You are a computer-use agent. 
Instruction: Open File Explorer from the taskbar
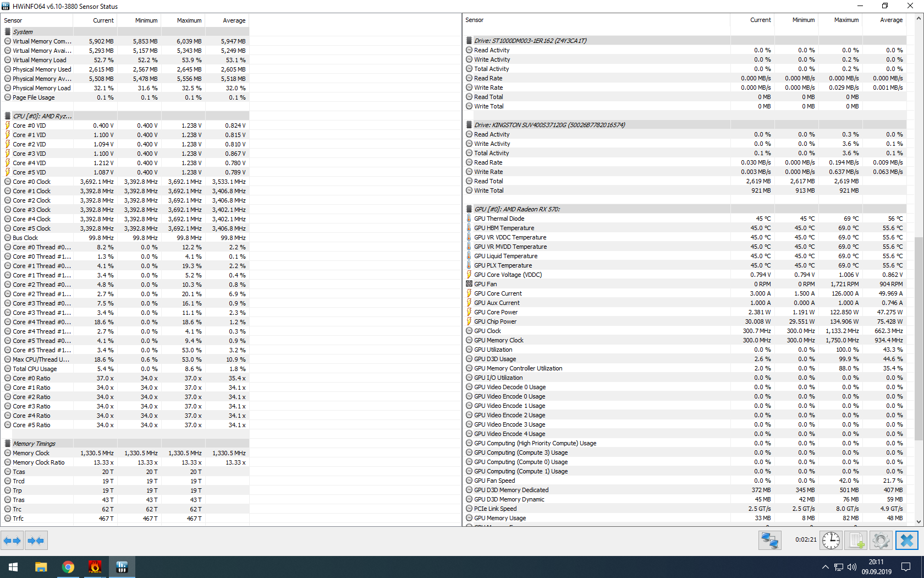[41, 567]
